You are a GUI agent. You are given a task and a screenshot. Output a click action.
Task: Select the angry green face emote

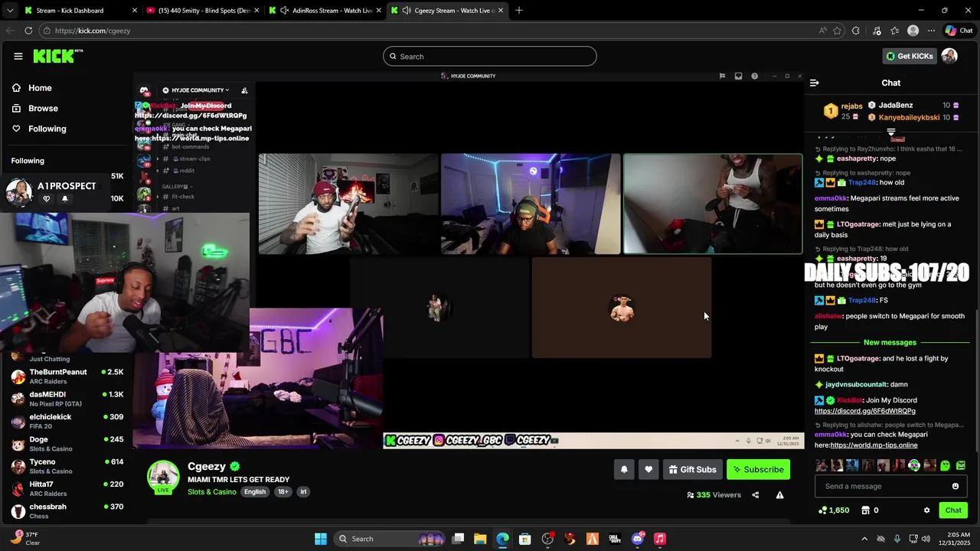[960, 465]
